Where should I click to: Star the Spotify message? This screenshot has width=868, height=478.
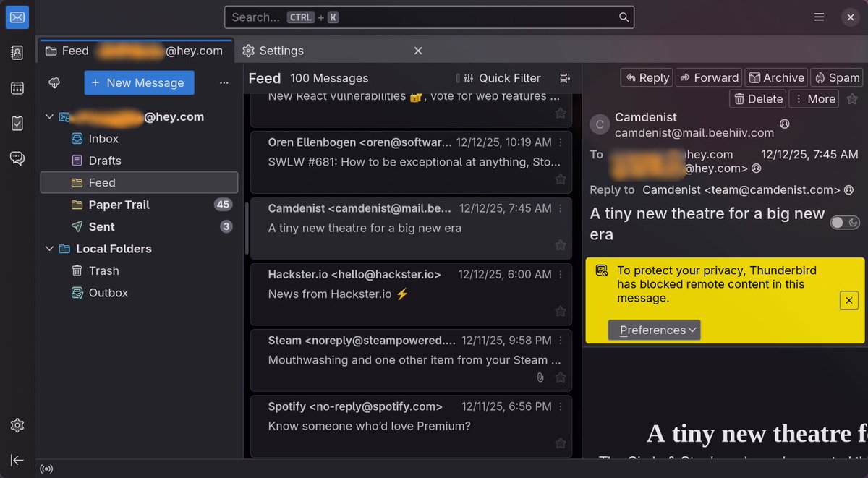coord(560,443)
